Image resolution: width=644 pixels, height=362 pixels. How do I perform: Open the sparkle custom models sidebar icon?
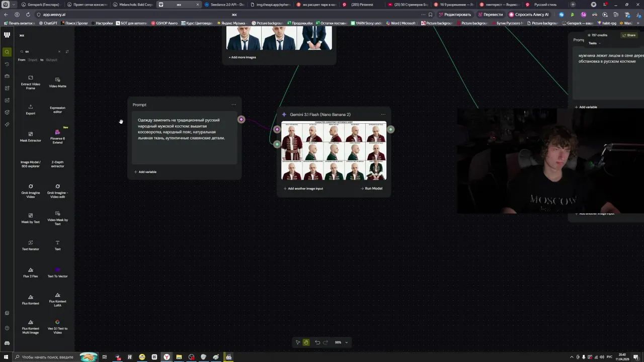(7, 124)
